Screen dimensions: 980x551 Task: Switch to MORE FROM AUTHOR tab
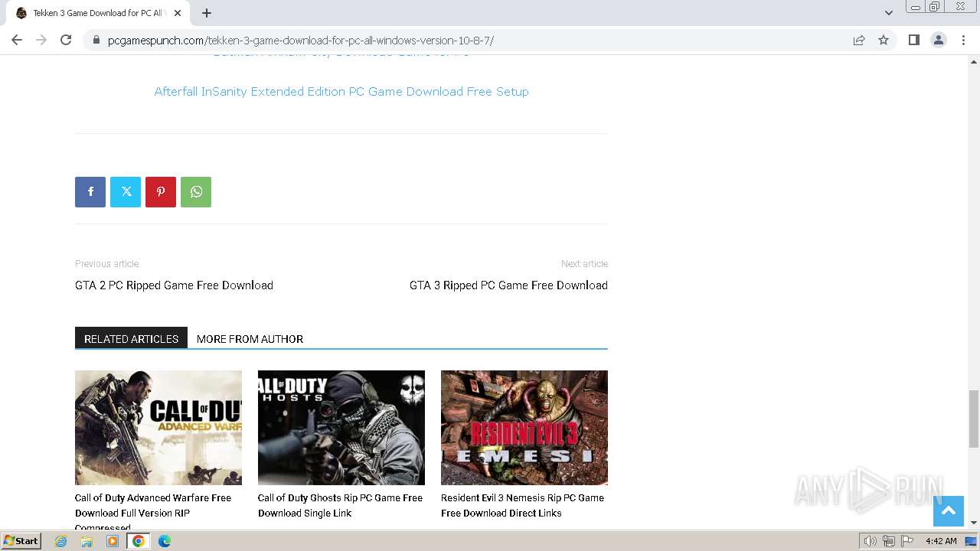250,338
